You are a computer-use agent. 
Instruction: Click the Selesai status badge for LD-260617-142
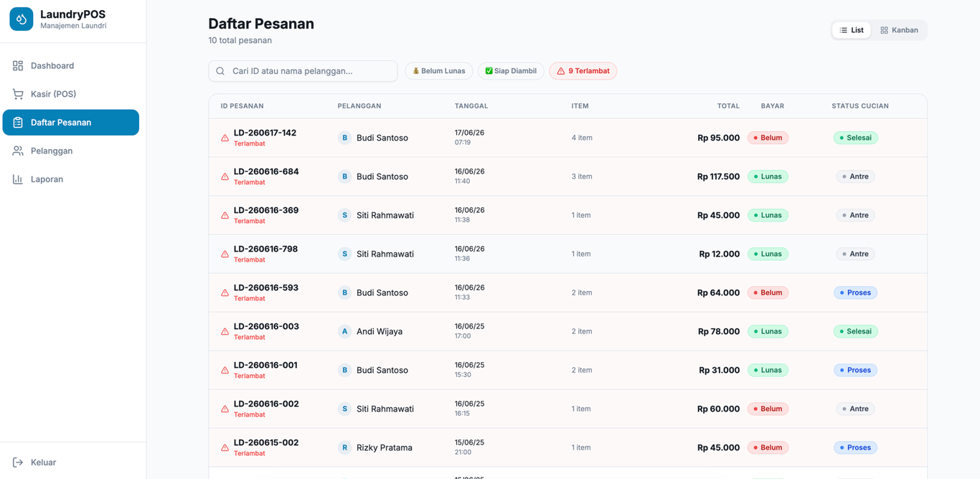tap(855, 138)
